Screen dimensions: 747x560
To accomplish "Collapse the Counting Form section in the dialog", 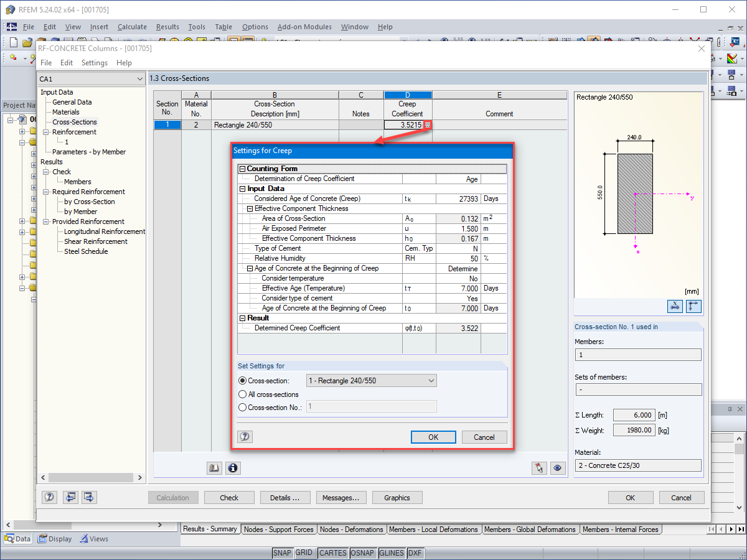I will (x=242, y=168).
